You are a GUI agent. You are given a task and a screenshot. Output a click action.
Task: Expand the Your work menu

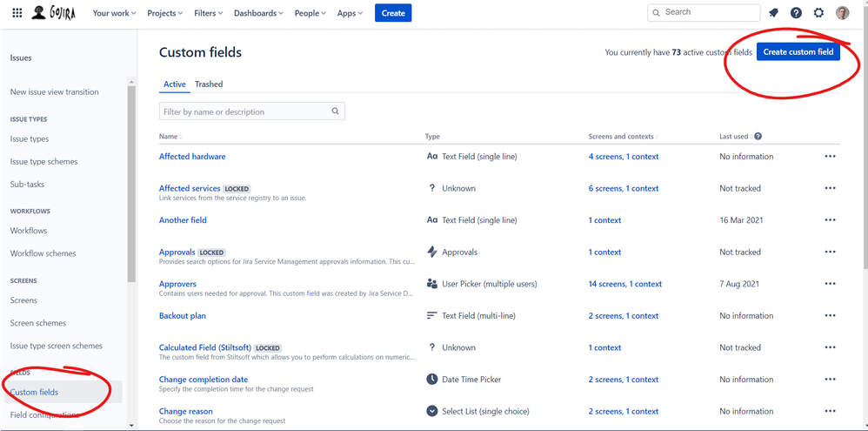114,13
